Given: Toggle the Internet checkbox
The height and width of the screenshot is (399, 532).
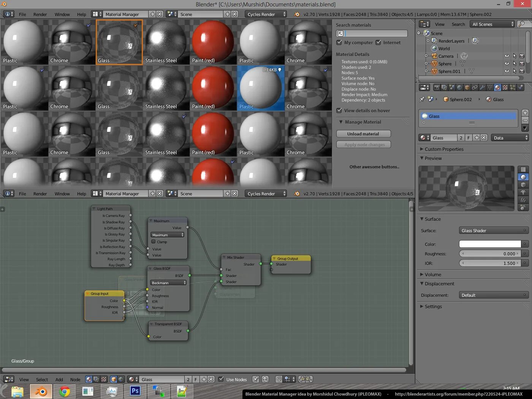Looking at the screenshot, I should (x=378, y=43).
